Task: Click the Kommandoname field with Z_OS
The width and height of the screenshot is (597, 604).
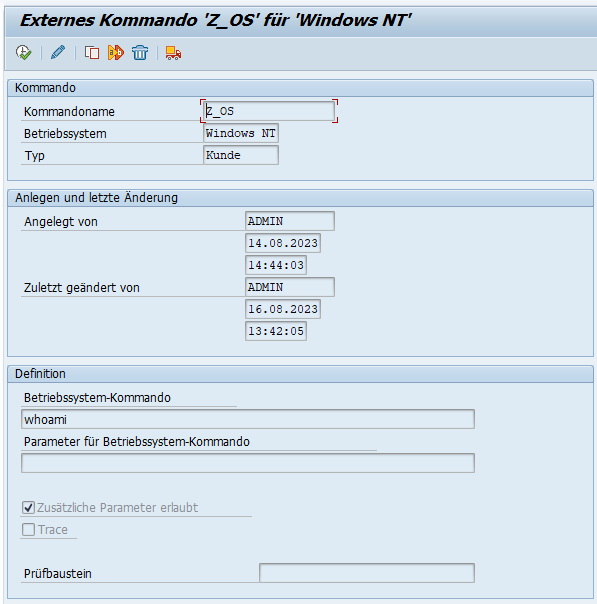Action: point(269,111)
